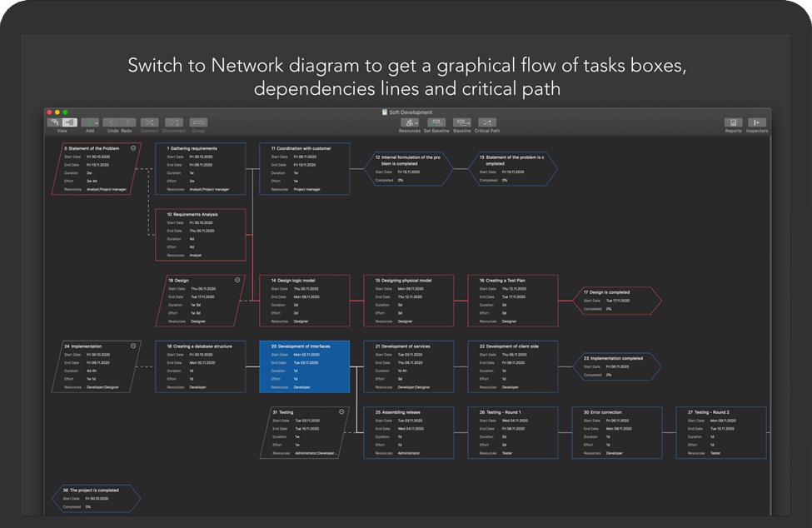The image size is (812, 528).
Task: Show the Inspectors panel
Action: [757, 122]
